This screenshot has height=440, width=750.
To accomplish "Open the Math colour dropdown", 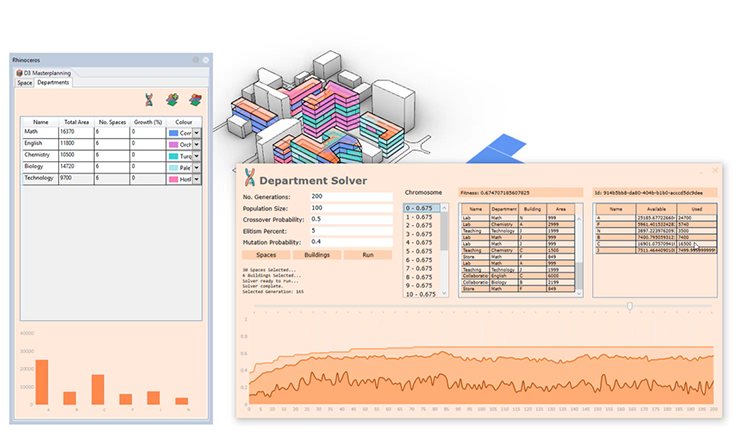I will (x=197, y=132).
